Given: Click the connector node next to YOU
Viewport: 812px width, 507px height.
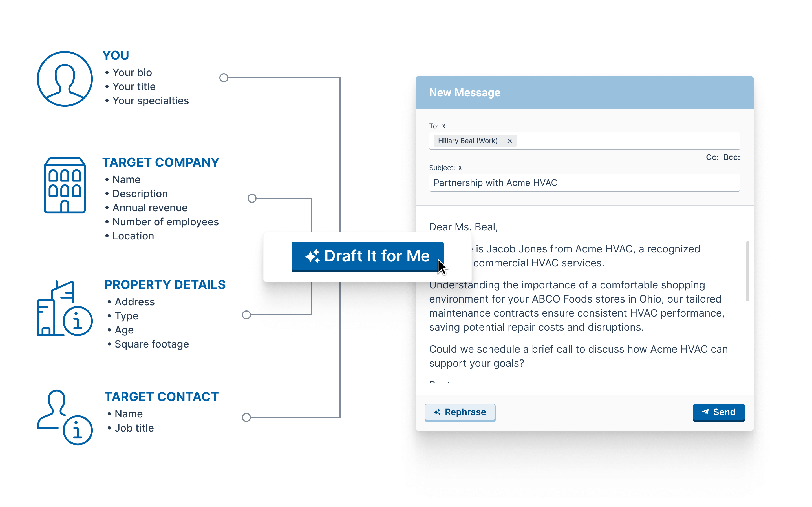Looking at the screenshot, I should pos(224,78).
